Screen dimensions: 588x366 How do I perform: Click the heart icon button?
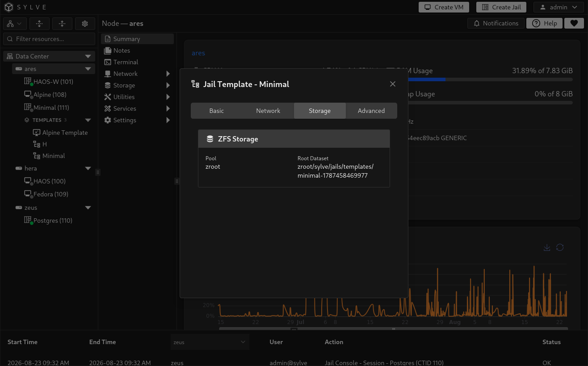coord(574,23)
